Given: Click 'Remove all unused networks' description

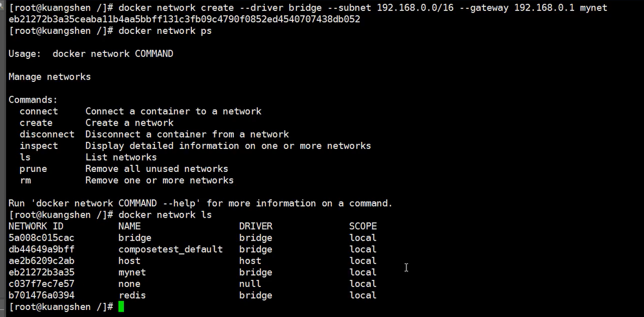Looking at the screenshot, I should (x=156, y=169).
